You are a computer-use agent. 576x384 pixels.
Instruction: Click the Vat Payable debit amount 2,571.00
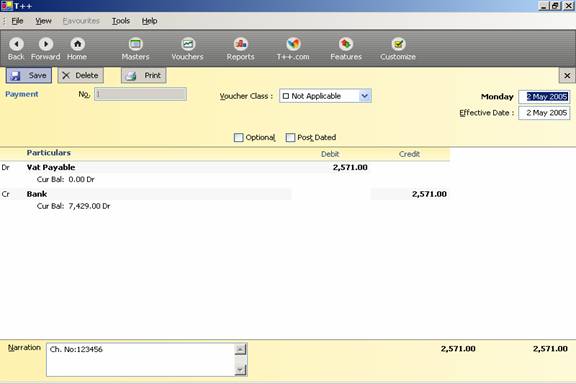tap(350, 167)
